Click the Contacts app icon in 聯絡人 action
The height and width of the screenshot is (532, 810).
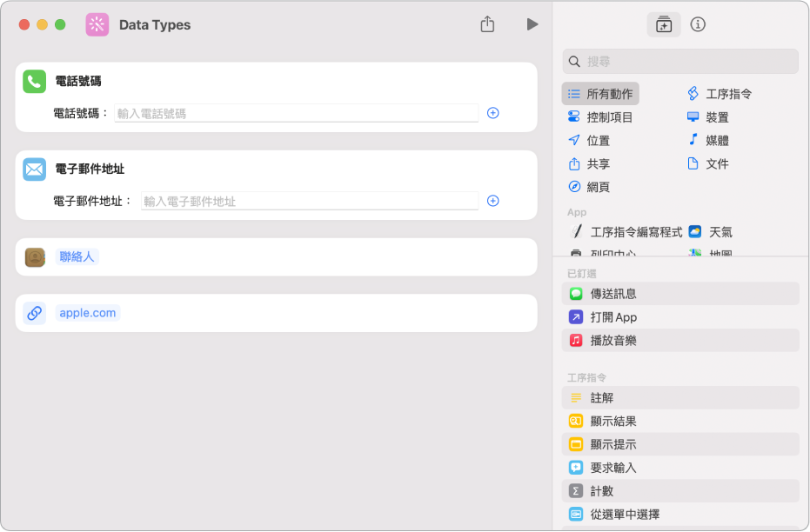pyautogui.click(x=35, y=257)
